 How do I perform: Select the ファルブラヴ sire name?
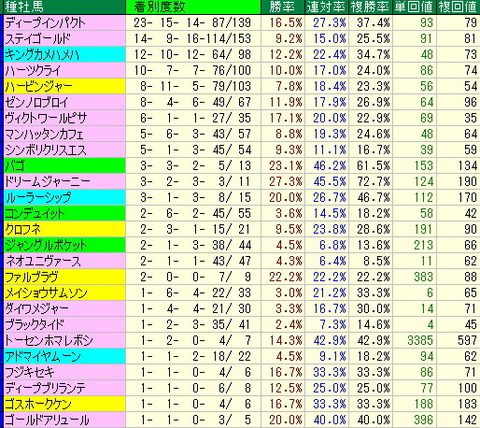tap(32, 277)
